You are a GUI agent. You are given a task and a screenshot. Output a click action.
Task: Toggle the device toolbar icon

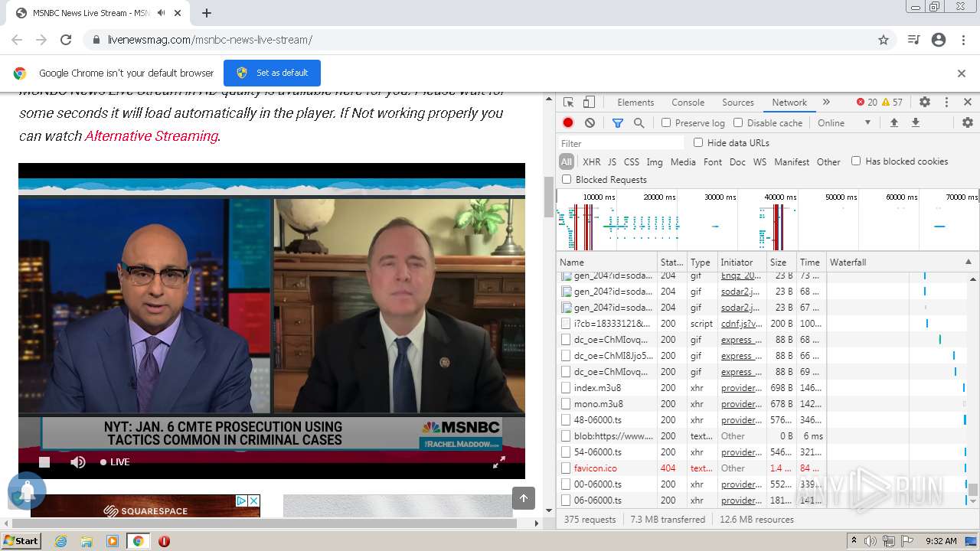pyautogui.click(x=589, y=102)
